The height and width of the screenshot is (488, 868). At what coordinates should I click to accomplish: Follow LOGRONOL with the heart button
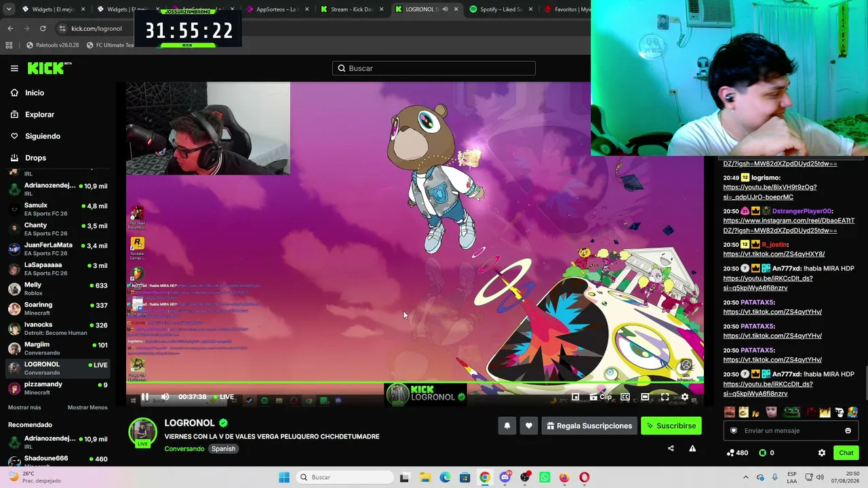(x=529, y=426)
